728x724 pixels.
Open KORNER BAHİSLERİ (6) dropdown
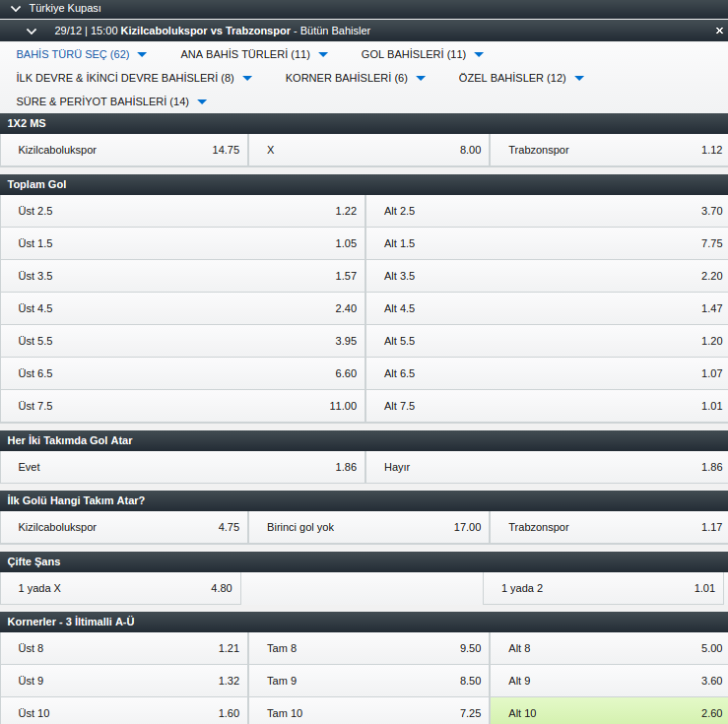pos(356,78)
